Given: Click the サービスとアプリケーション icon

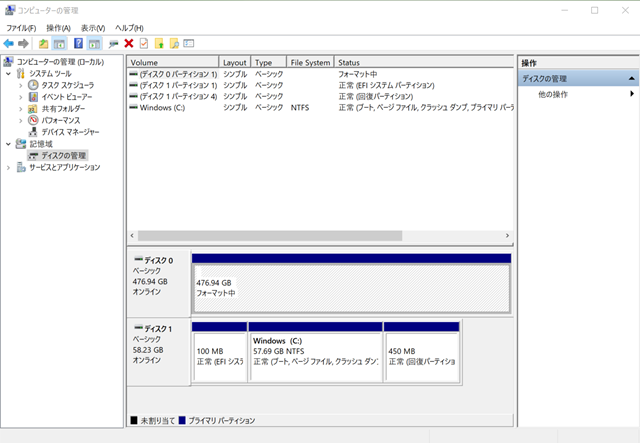Looking at the screenshot, I should [21, 167].
